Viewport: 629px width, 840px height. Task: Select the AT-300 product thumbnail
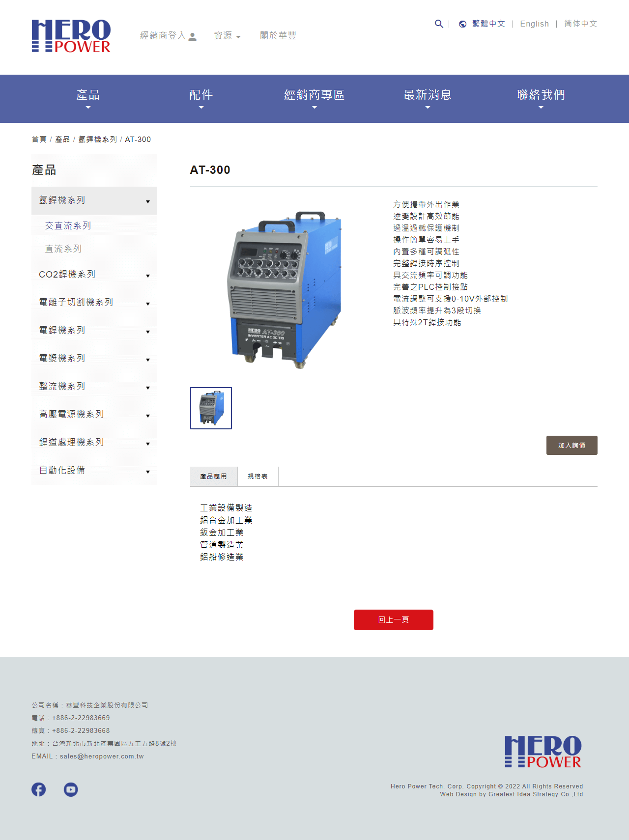211,408
